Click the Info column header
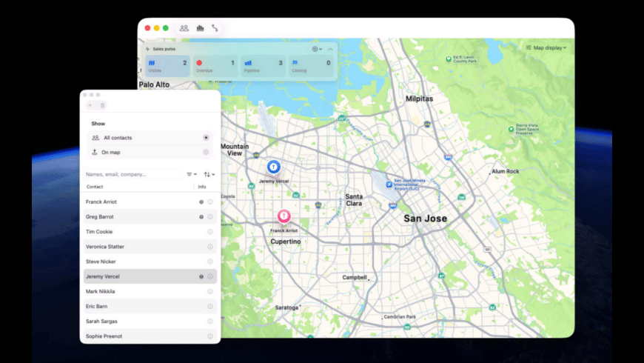 coord(201,187)
